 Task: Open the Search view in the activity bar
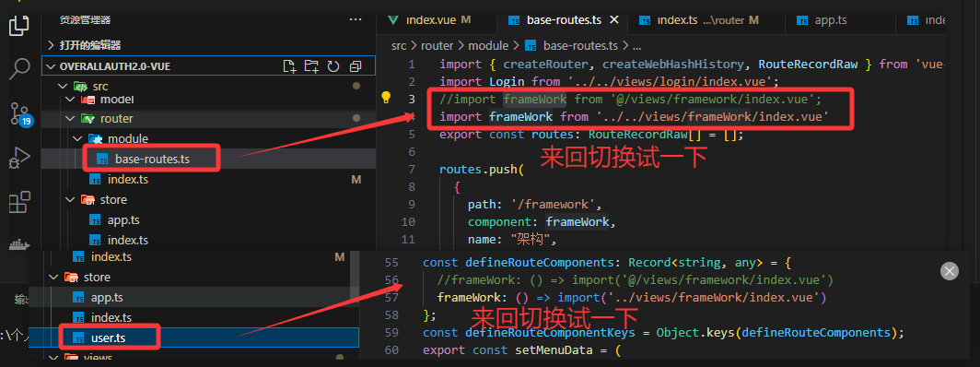pyautogui.click(x=19, y=69)
